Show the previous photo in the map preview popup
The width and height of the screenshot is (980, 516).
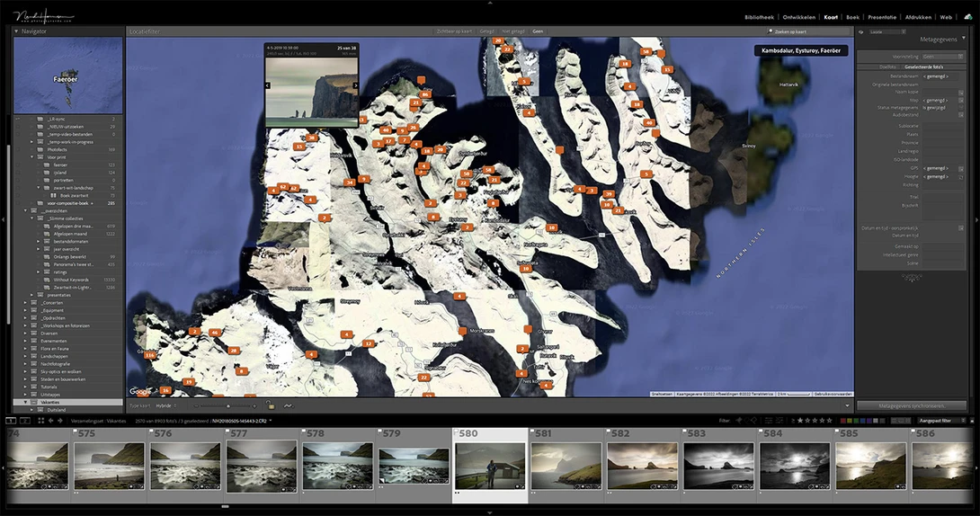pos(268,85)
